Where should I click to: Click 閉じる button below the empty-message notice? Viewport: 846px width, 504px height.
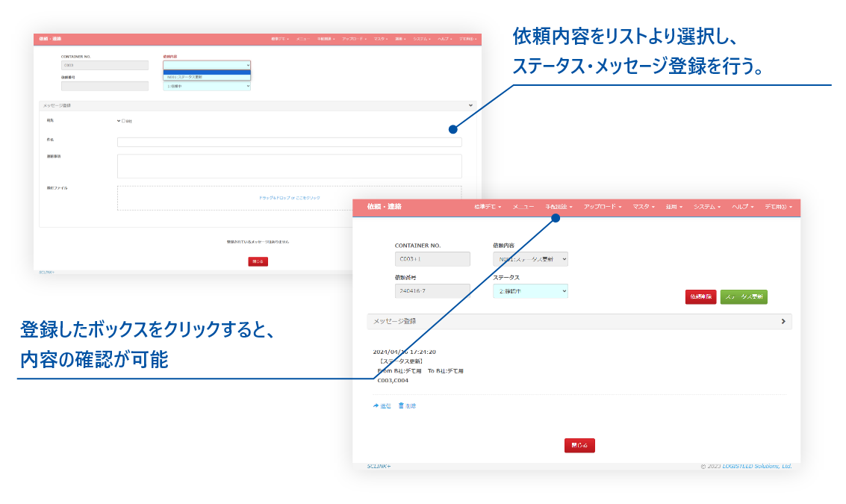click(258, 262)
